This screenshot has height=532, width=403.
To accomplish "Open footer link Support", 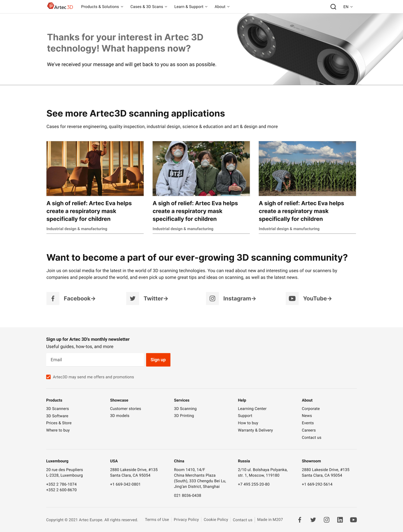I will [x=245, y=416].
